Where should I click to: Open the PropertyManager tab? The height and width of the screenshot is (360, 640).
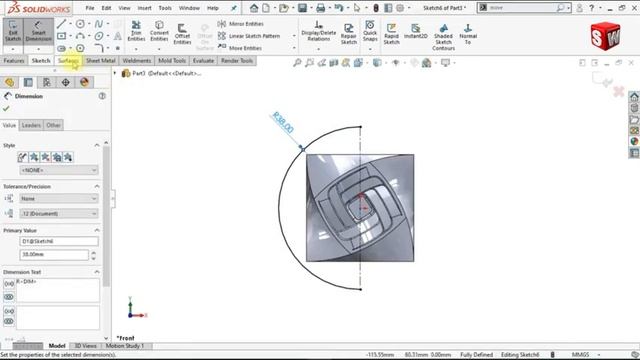(x=28, y=82)
